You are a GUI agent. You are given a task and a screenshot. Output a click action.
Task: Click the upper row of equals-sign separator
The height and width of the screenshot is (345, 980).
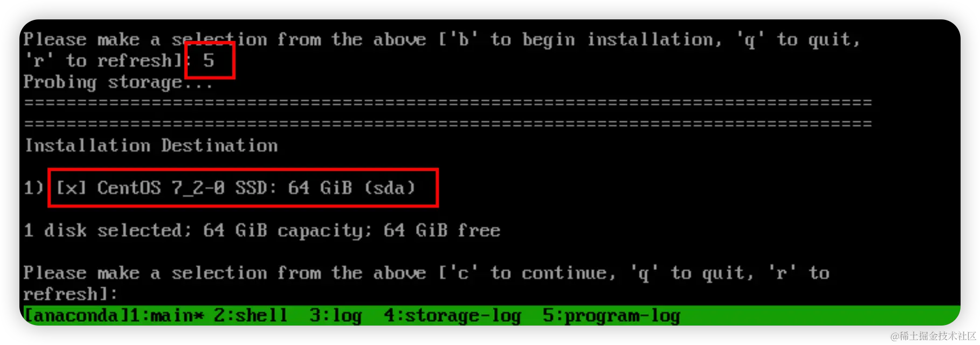pos(448,102)
